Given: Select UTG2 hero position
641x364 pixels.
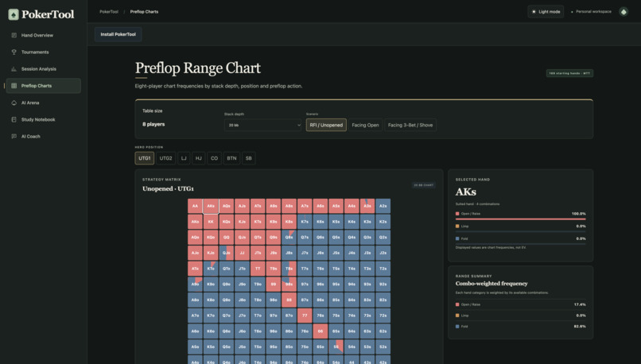Looking at the screenshot, I should point(165,158).
